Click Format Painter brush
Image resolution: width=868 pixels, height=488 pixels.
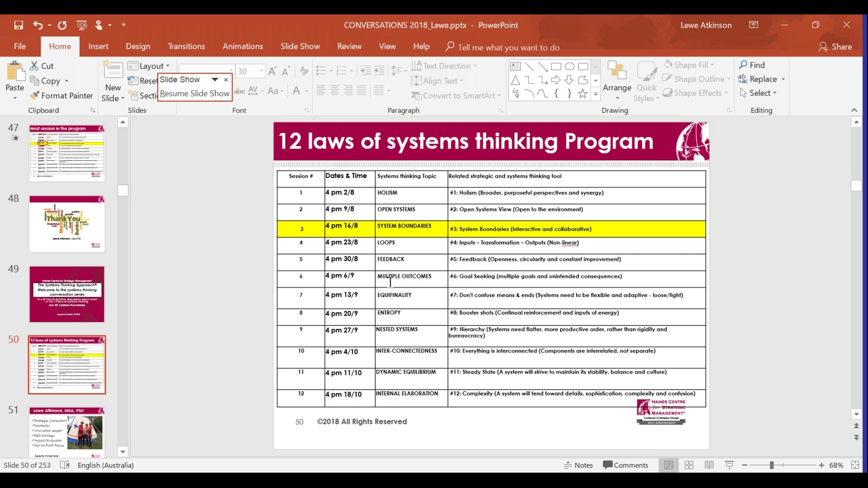click(x=61, y=95)
